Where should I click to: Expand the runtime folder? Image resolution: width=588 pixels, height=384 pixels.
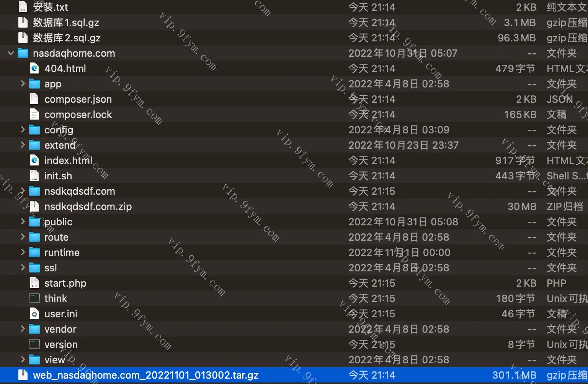click(x=23, y=252)
